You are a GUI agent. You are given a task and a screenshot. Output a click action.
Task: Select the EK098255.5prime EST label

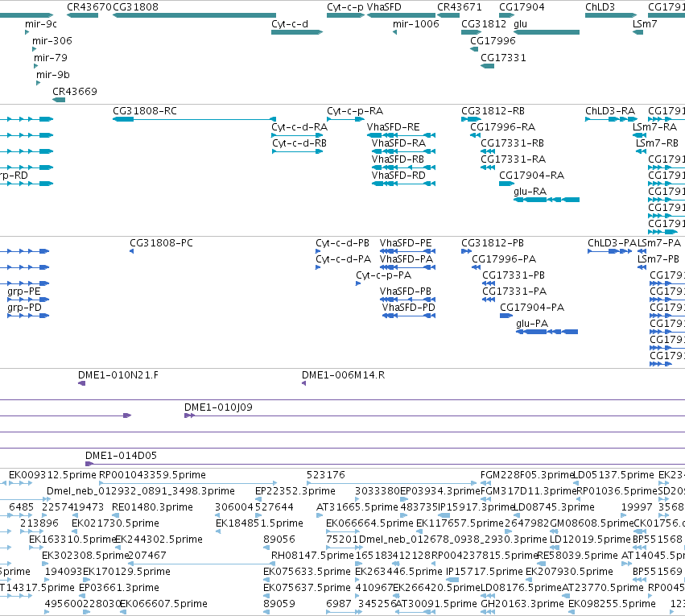coord(612,604)
